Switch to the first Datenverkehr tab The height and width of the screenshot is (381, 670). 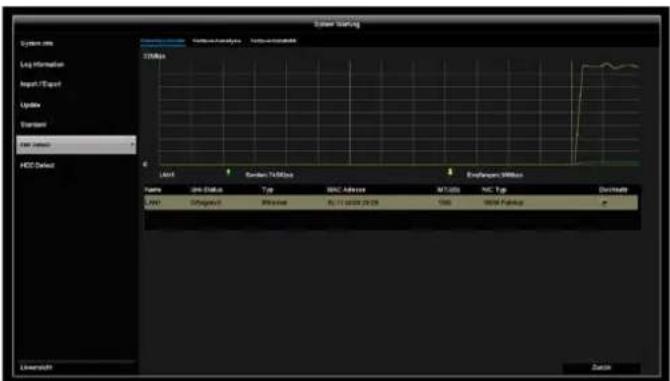tap(163, 41)
